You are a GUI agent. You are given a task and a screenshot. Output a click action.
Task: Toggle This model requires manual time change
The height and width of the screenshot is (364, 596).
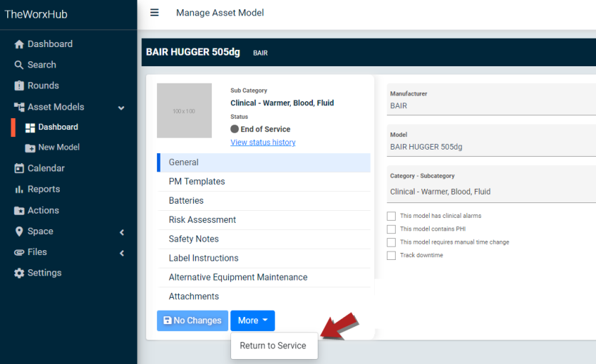[x=391, y=242]
